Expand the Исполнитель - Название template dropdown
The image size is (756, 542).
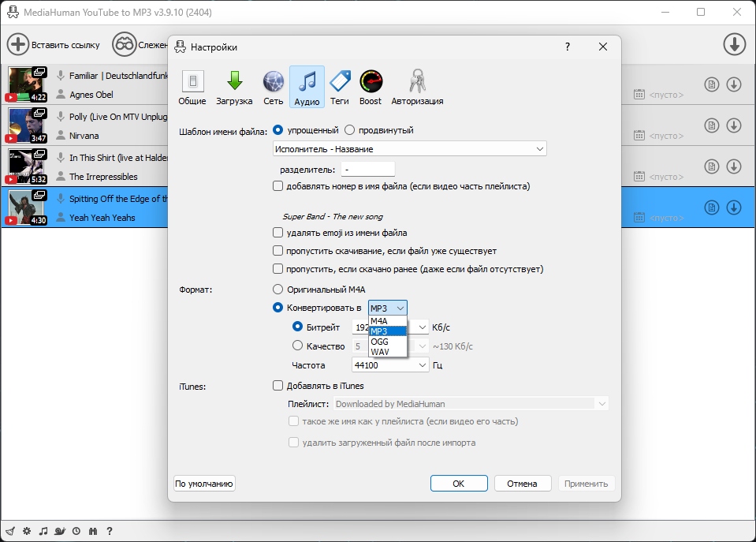point(410,148)
